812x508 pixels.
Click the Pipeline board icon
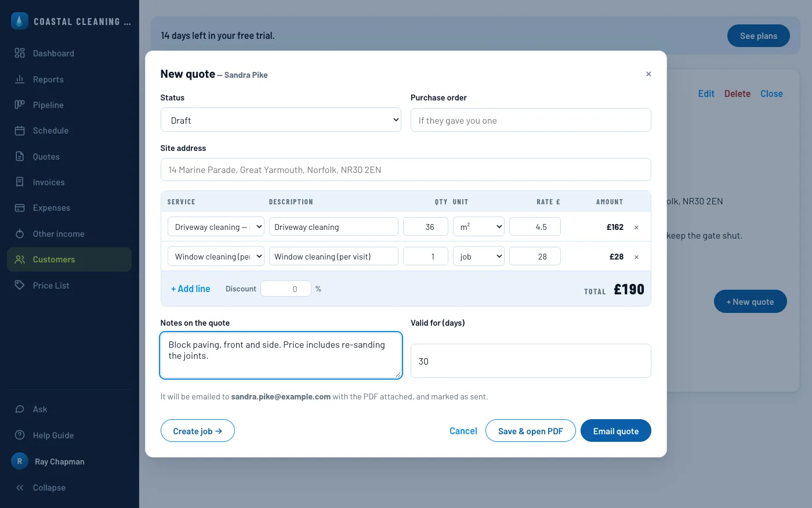20,105
